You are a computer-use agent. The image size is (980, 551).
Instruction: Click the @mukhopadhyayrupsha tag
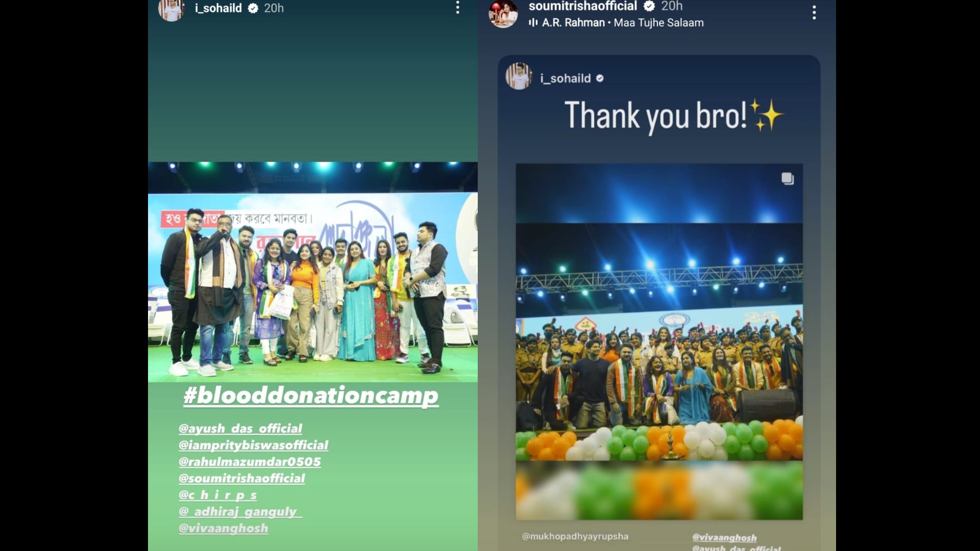click(x=575, y=536)
